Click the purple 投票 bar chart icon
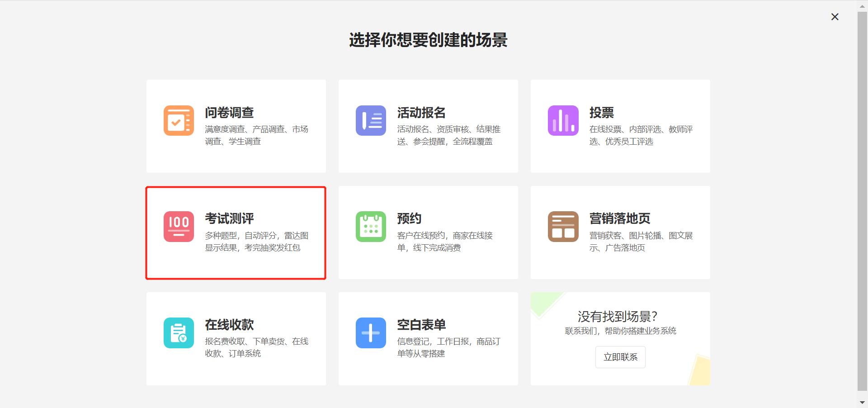Screen dimensions: 868x408 563,121
